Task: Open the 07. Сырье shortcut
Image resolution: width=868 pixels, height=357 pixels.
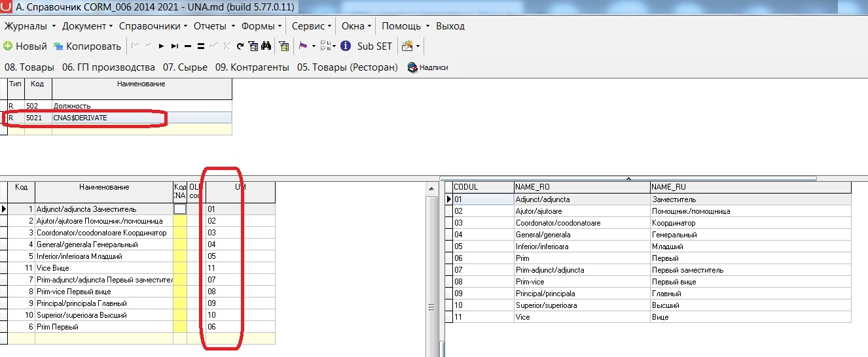Action: point(185,67)
